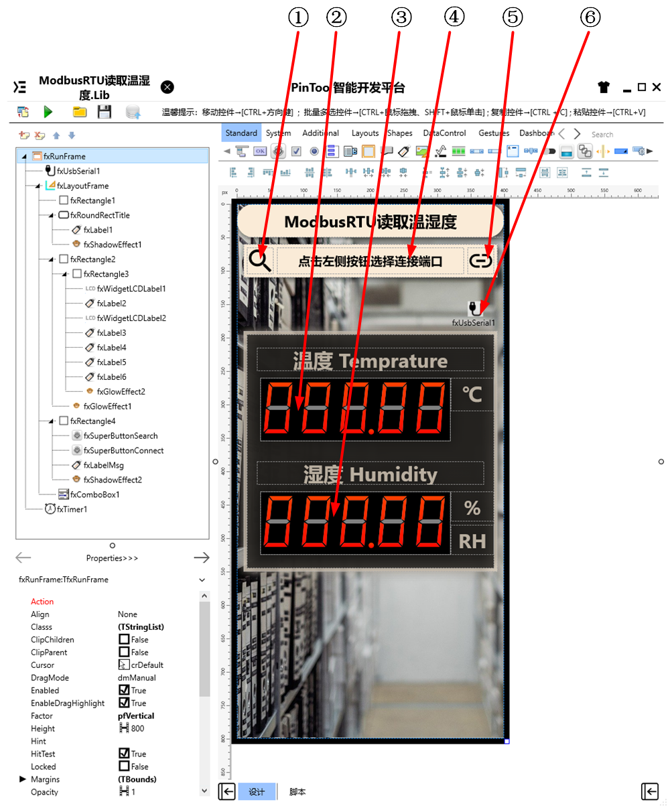Switch to the Additional palette tab
The image size is (672, 810).
(321, 133)
